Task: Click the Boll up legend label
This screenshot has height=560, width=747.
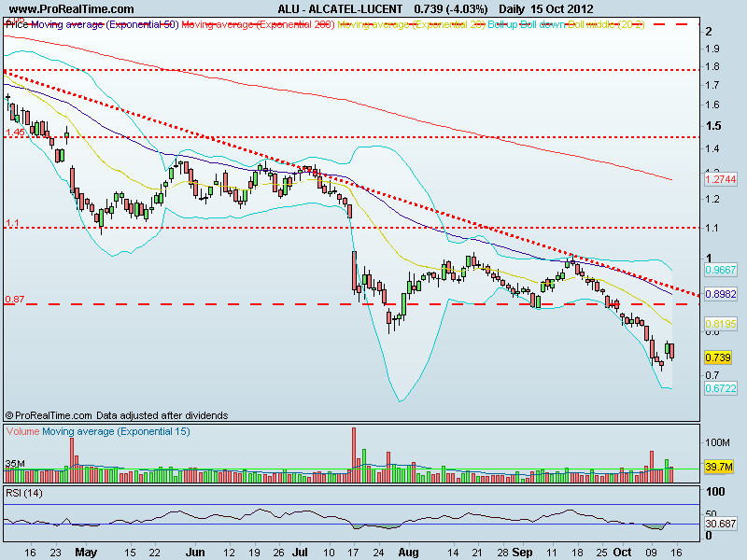Action: click(x=502, y=24)
